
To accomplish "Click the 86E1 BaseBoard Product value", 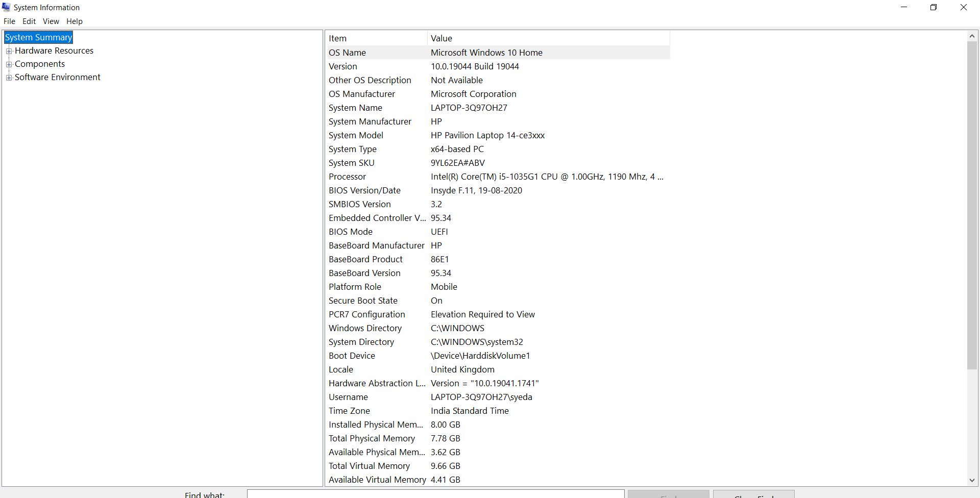I will click(440, 259).
